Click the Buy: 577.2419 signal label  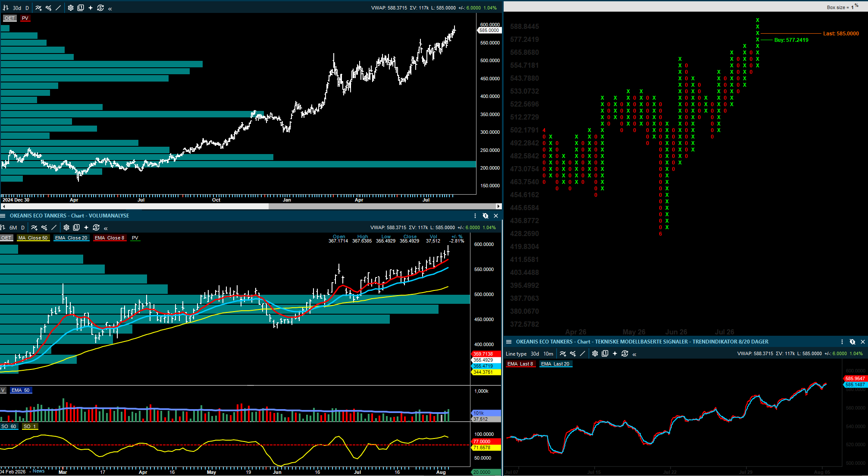[791, 40]
